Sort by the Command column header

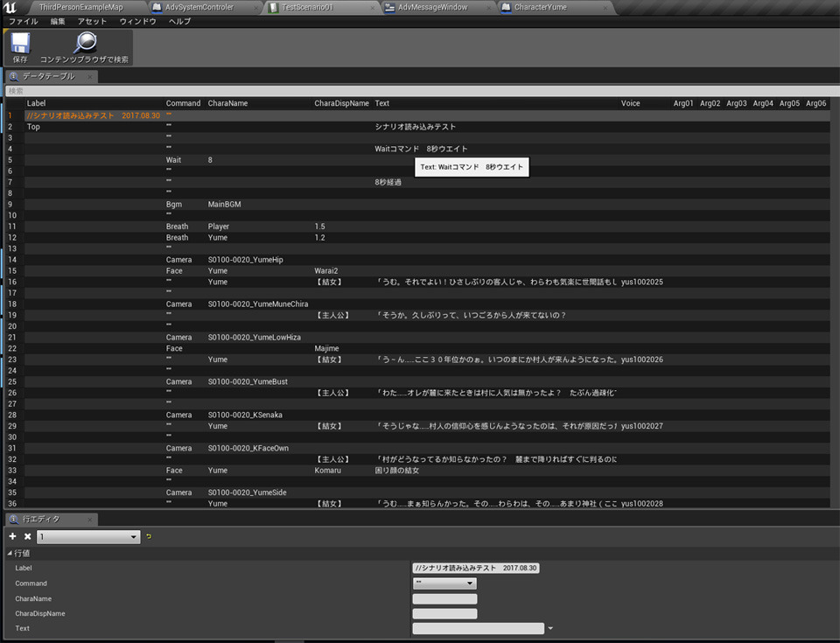tap(183, 103)
